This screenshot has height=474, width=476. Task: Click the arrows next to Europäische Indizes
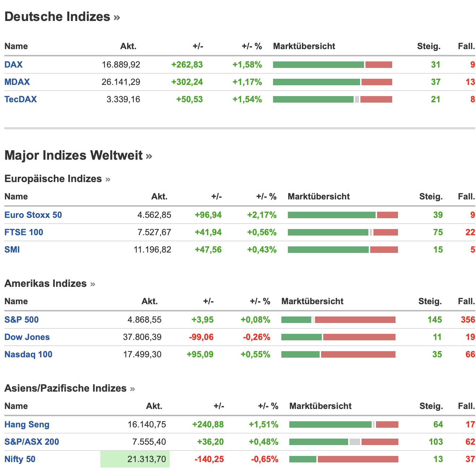pos(108,179)
